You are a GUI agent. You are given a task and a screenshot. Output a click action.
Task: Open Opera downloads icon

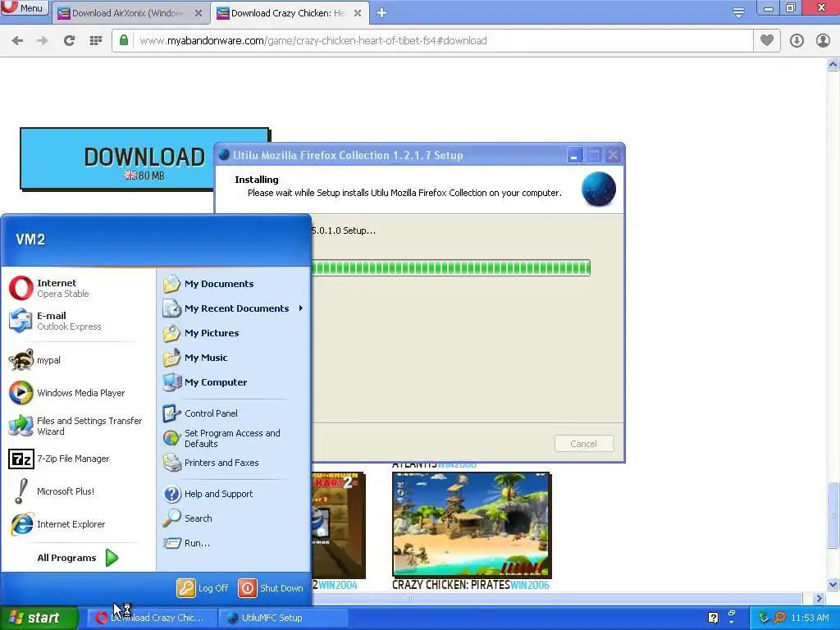(x=797, y=40)
